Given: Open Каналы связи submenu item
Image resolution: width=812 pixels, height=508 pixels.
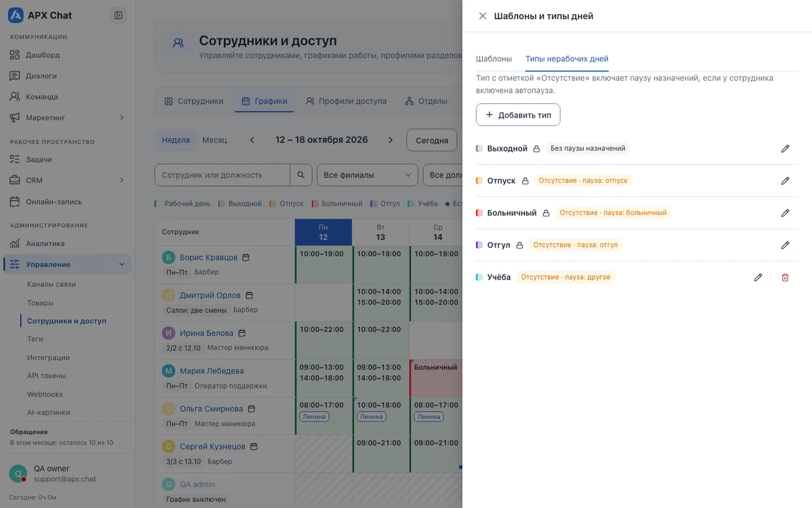Looking at the screenshot, I should pyautogui.click(x=52, y=284).
